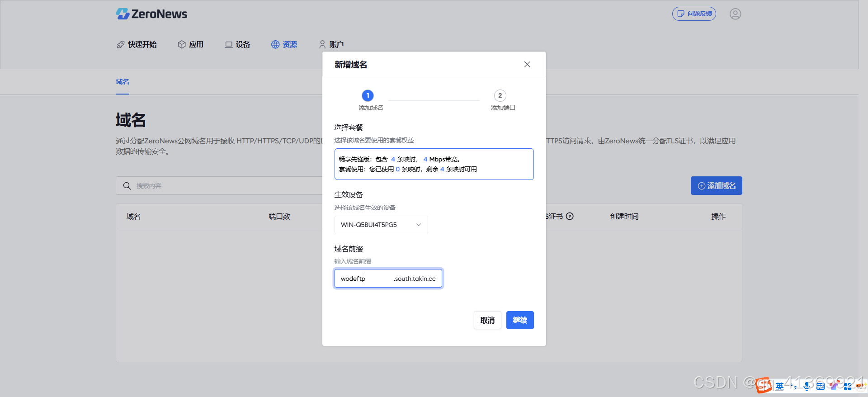Image resolution: width=868 pixels, height=397 pixels.
Task: Switch to the 域名 tab
Action: 123,82
